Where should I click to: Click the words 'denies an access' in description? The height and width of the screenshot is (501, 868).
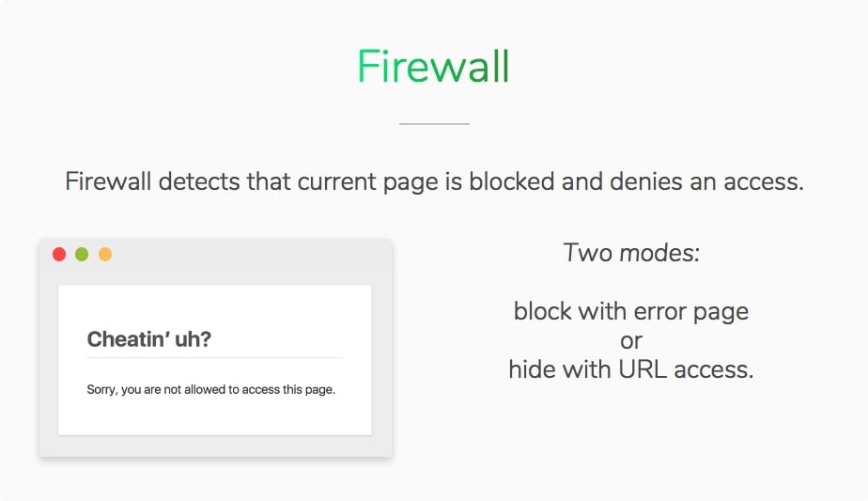tap(706, 181)
